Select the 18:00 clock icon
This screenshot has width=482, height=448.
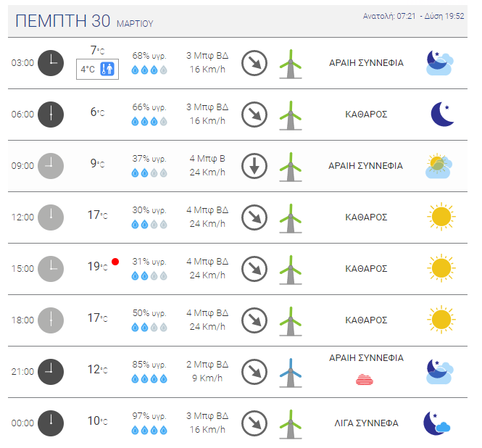51,320
